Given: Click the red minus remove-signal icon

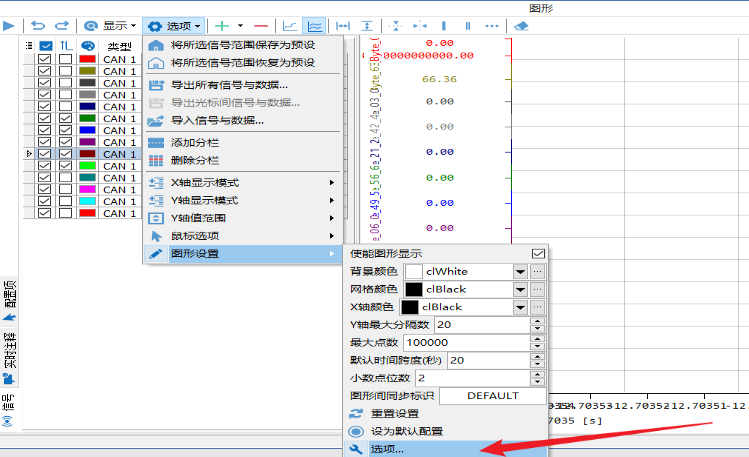Looking at the screenshot, I should tap(261, 26).
